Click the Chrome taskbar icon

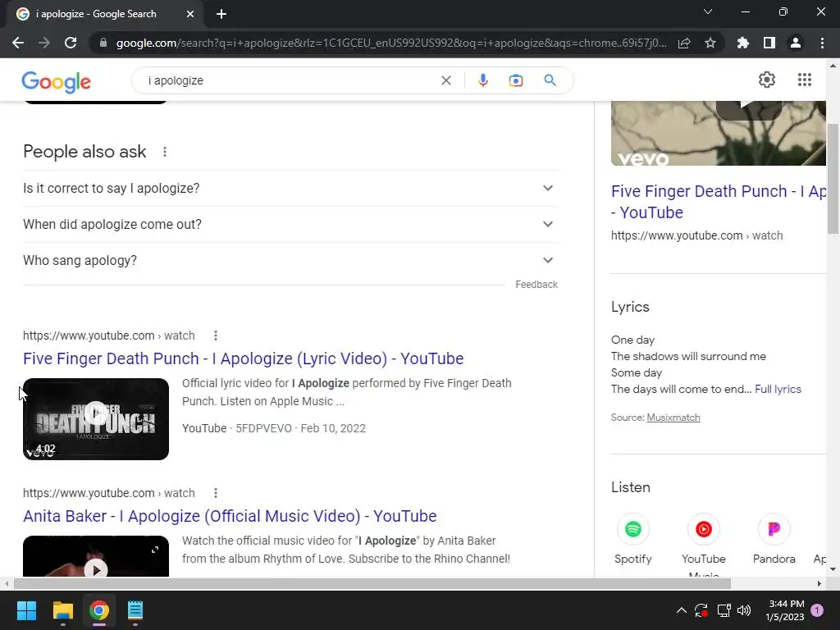point(99,610)
